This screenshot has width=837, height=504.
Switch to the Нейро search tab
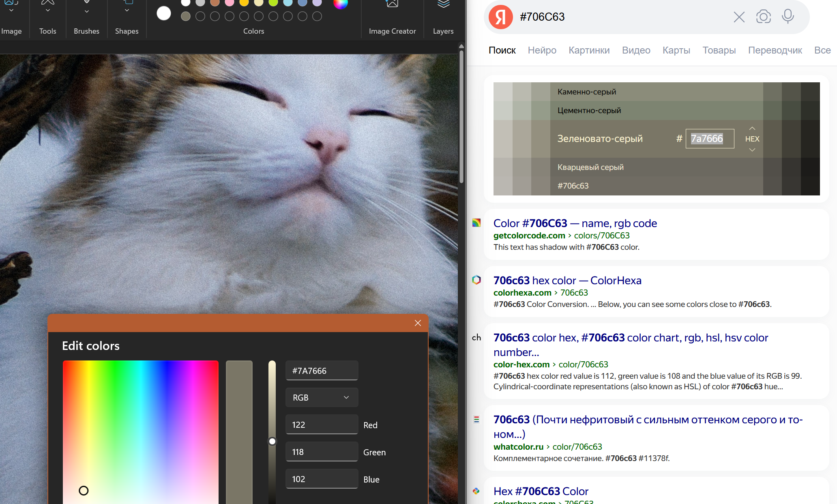click(542, 50)
